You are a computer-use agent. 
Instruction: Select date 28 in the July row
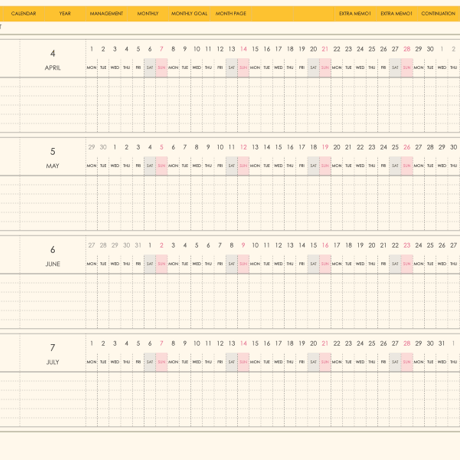coord(407,343)
